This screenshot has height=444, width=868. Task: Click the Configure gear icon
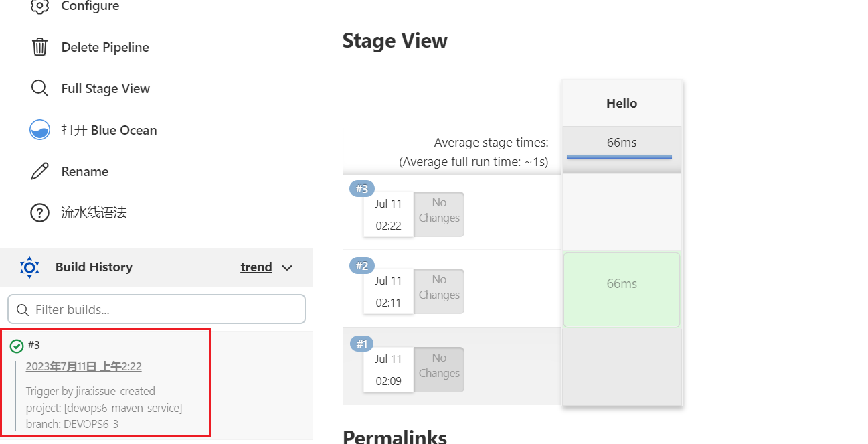pyautogui.click(x=39, y=7)
